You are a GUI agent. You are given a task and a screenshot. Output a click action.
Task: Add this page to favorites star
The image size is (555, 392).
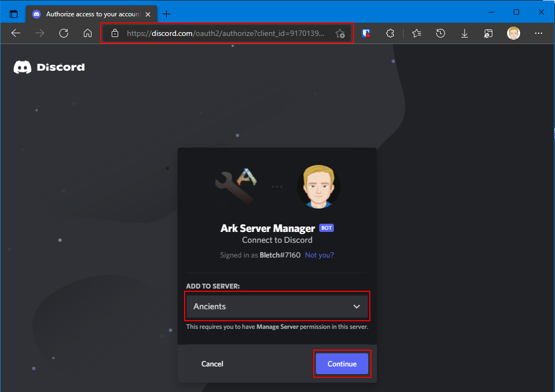[x=340, y=33]
